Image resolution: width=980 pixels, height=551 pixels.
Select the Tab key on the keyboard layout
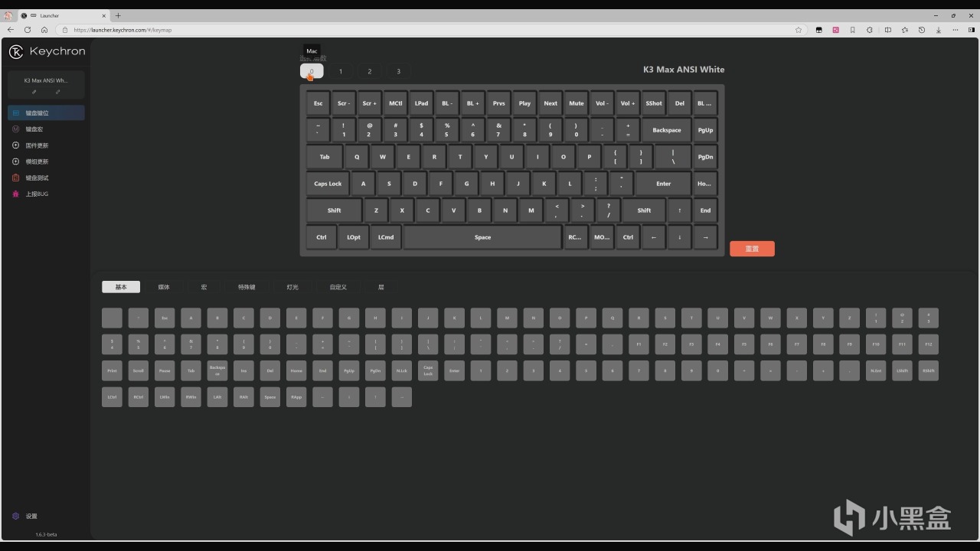tap(325, 157)
